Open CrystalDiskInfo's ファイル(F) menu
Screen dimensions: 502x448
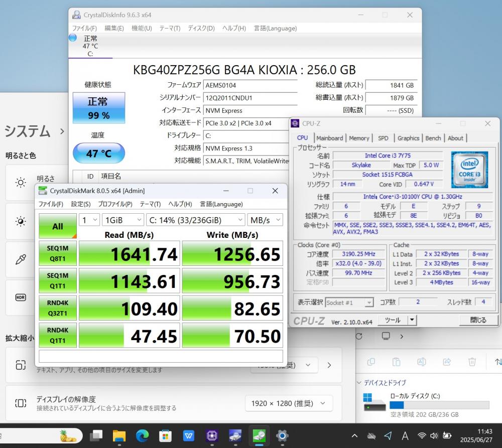(x=84, y=28)
